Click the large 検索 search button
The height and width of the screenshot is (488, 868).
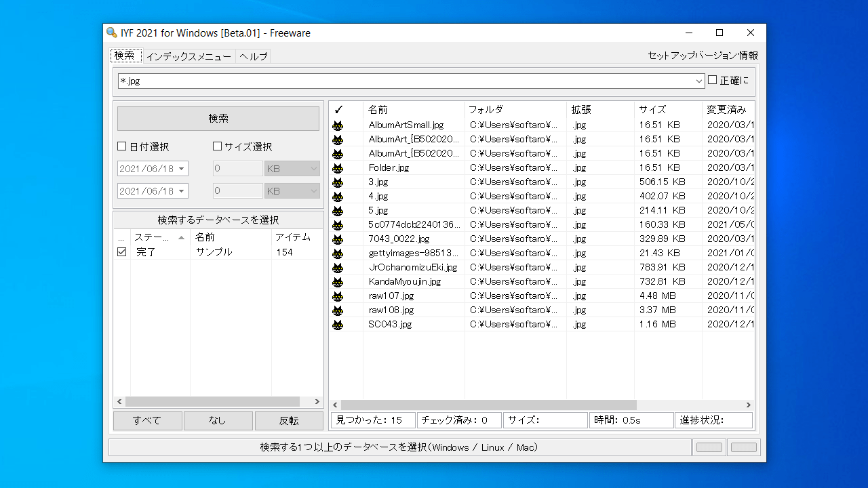pyautogui.click(x=218, y=119)
